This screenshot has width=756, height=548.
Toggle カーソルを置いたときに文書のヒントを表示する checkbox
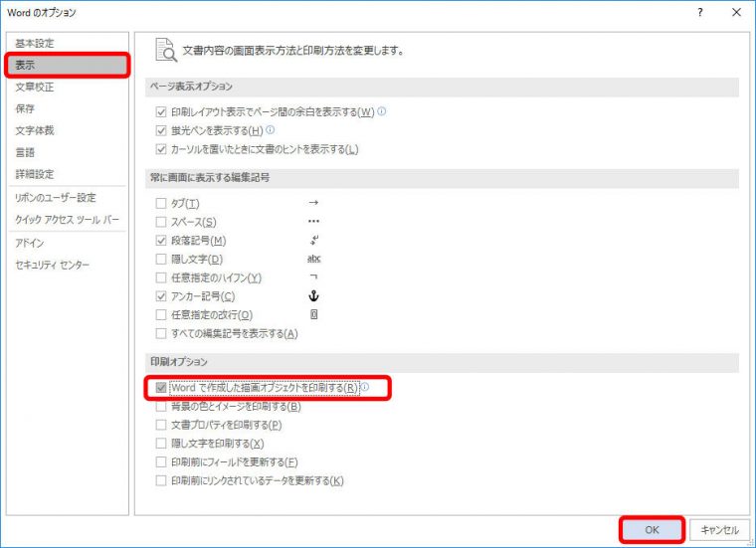(161, 149)
